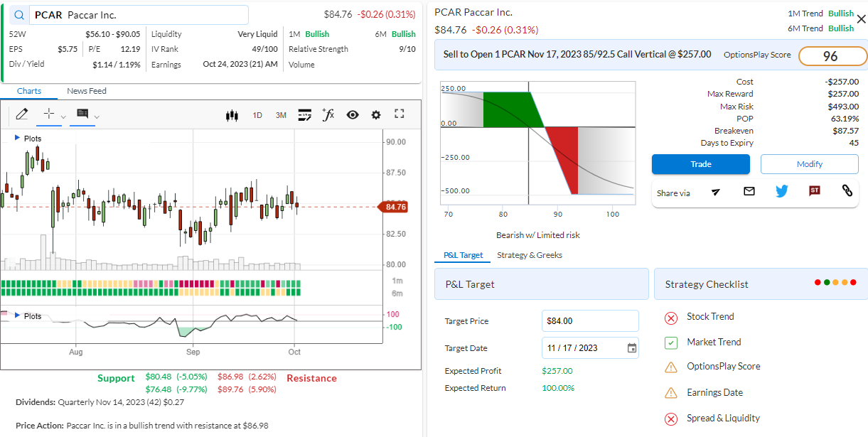Click the $89.76 resistance level
The image size is (868, 437).
230,389
